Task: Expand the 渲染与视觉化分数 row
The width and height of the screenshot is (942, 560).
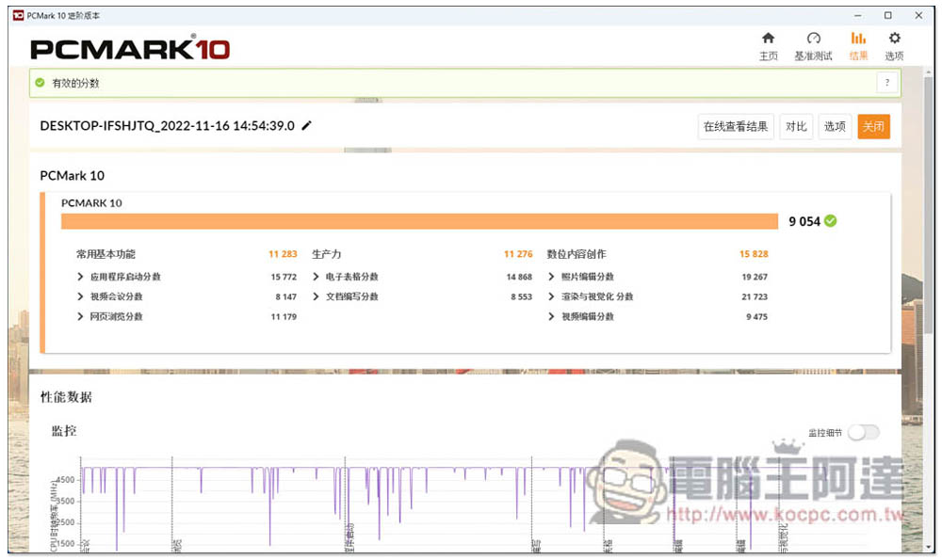Action: tap(552, 296)
